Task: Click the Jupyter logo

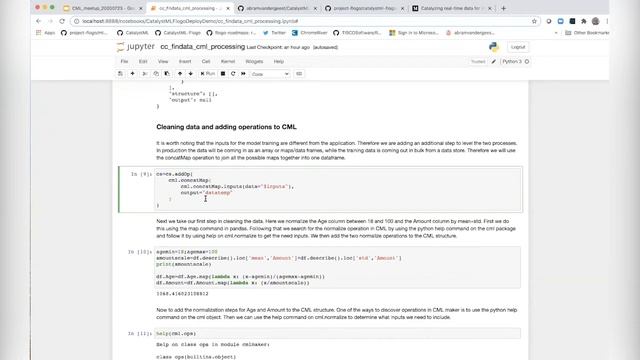Action: 136,47
